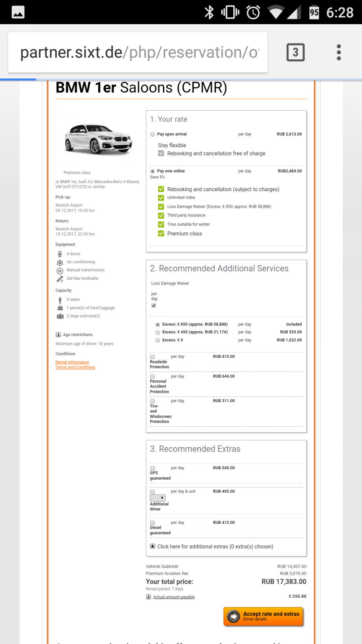Tap the Wi-Fi signal status icon
This screenshot has width=362, height=644.
point(276,12)
